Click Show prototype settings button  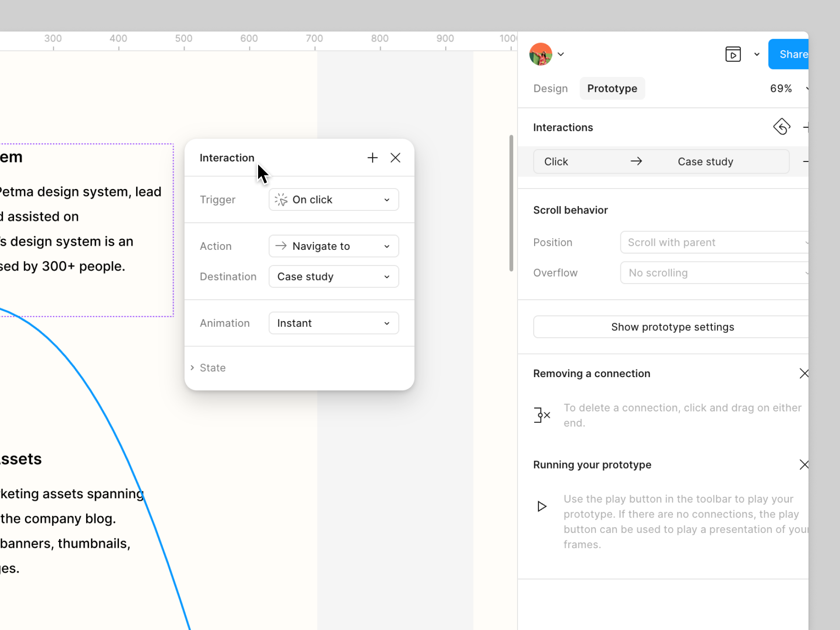672,327
